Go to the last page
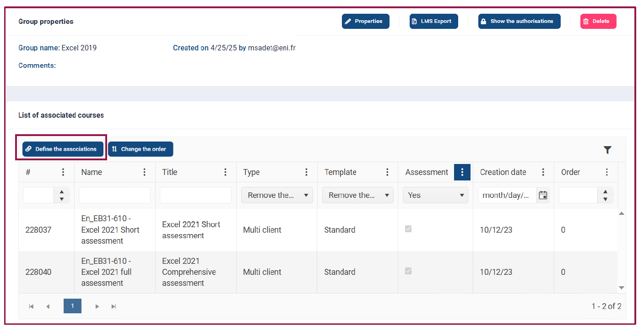Viewport: 644px width, 333px height. click(x=114, y=306)
